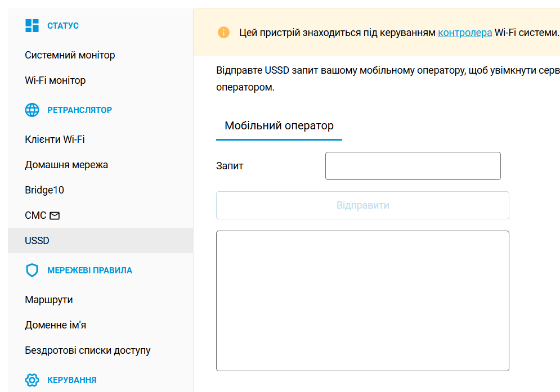Click inside the USSD response text area
560x392 pixels.
(362, 300)
